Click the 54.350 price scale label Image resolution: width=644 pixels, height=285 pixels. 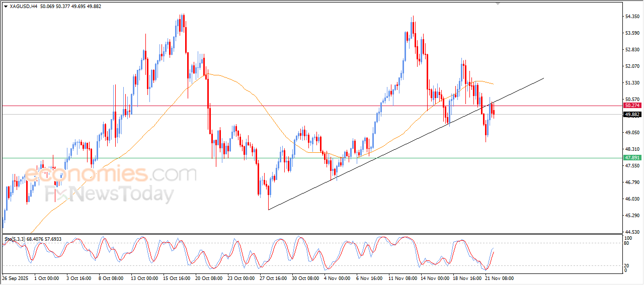coord(632,17)
